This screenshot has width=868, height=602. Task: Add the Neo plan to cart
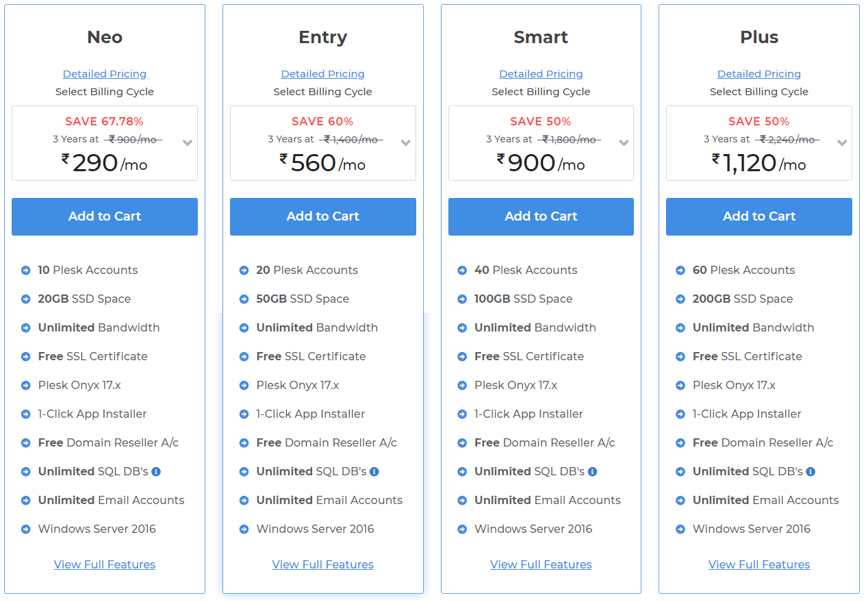(105, 216)
